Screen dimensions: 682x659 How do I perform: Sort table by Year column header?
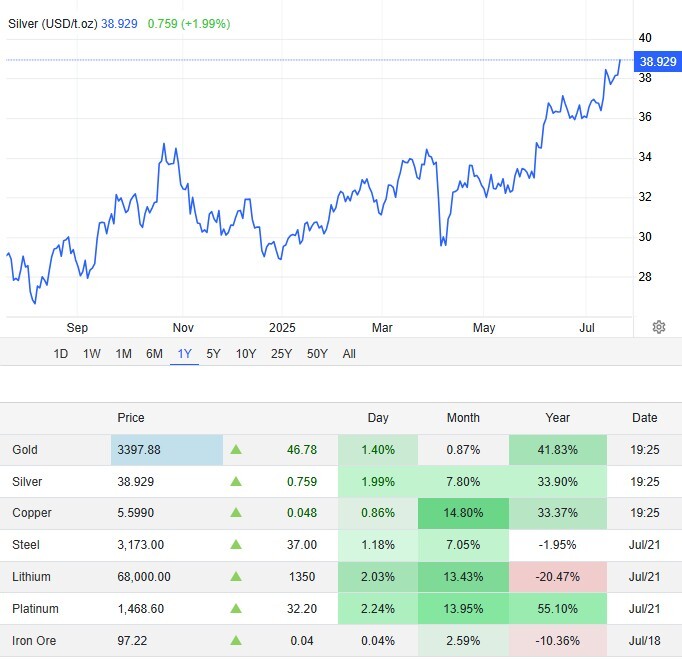(x=557, y=418)
